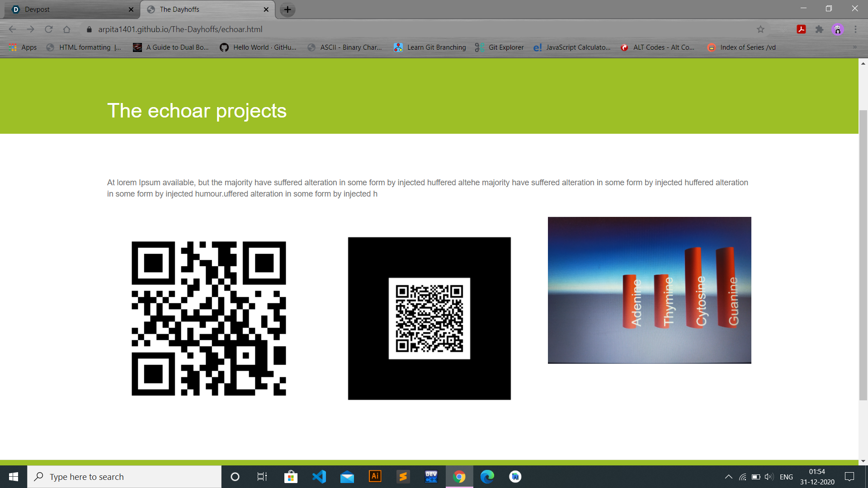Focus the address bar URL
This screenshot has height=488, width=868.
(180, 29)
